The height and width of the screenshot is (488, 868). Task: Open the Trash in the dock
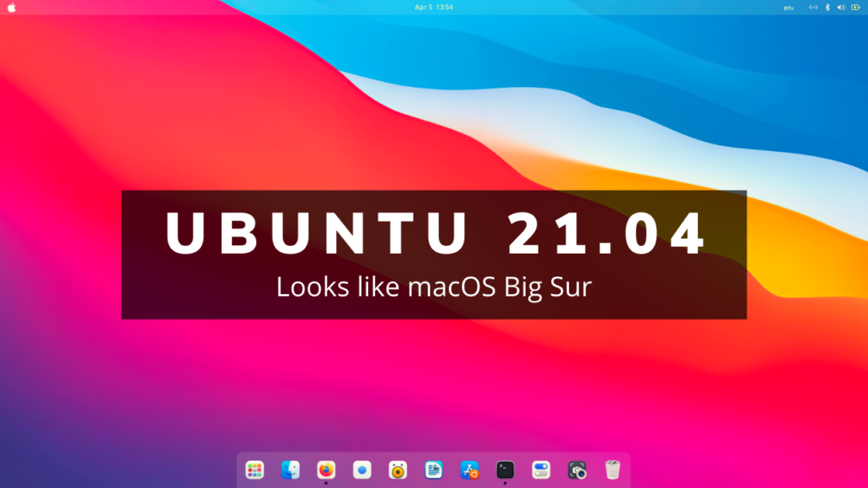613,470
